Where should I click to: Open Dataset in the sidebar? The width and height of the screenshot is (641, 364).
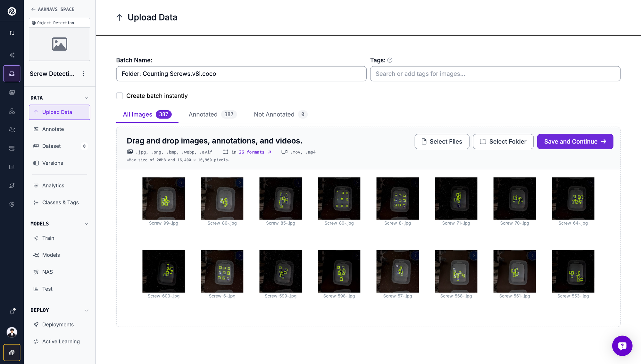[x=60, y=146]
